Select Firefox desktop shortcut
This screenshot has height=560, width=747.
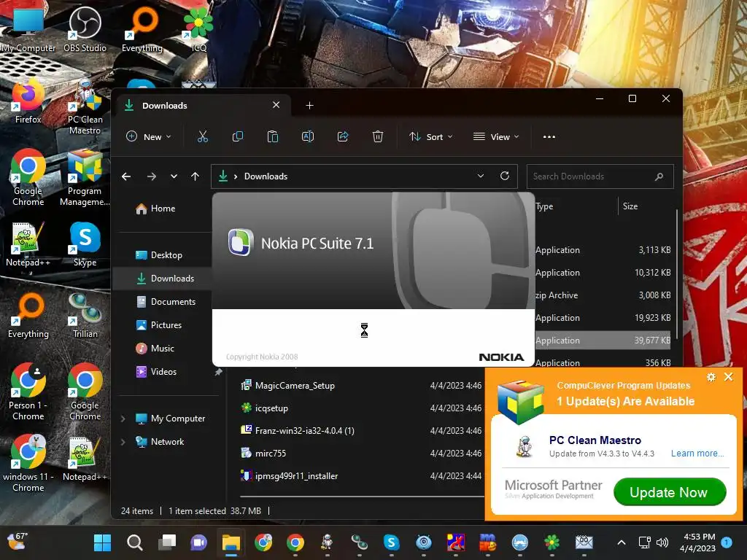(x=28, y=102)
